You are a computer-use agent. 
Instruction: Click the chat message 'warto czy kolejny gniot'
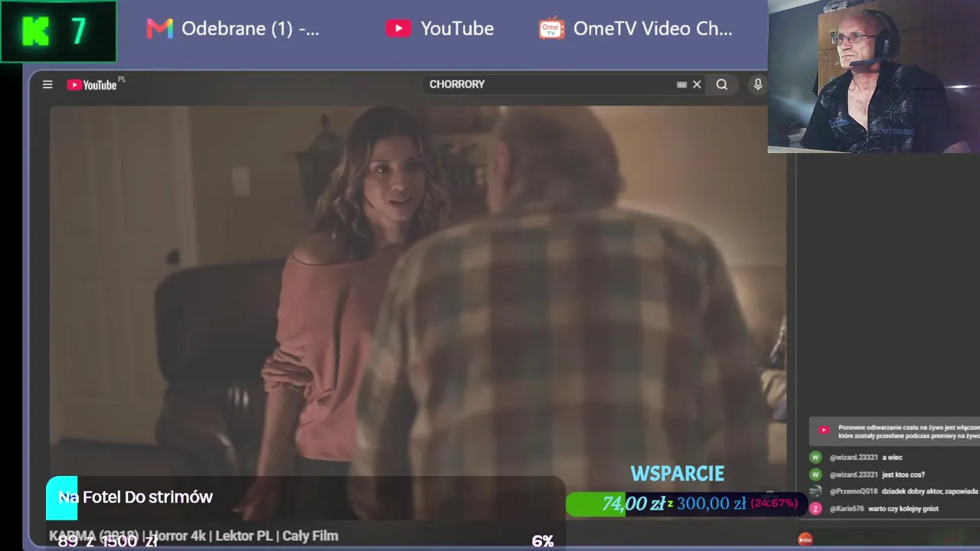pos(903,508)
